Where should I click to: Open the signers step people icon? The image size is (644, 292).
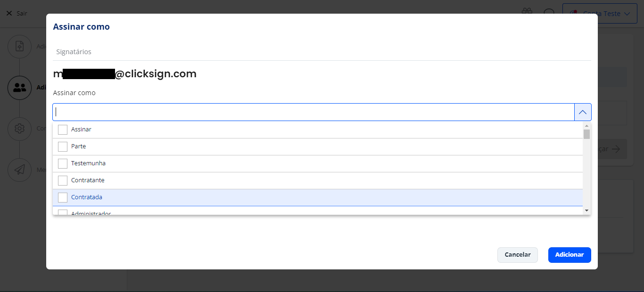(x=19, y=87)
